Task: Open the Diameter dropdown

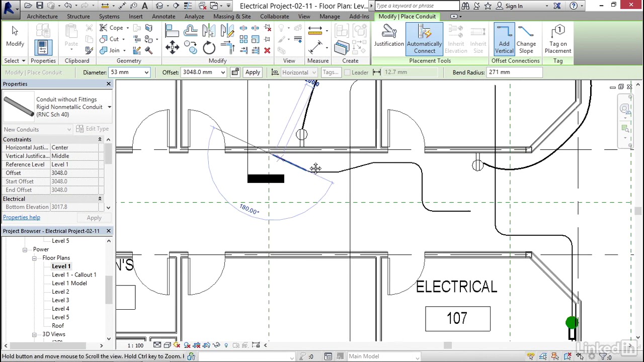Action: (x=146, y=72)
